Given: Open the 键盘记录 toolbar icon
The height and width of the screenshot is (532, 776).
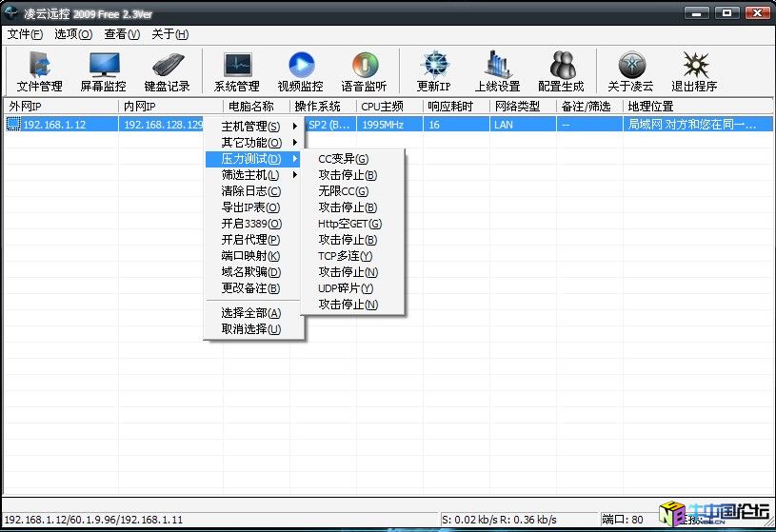Looking at the screenshot, I should point(167,70).
